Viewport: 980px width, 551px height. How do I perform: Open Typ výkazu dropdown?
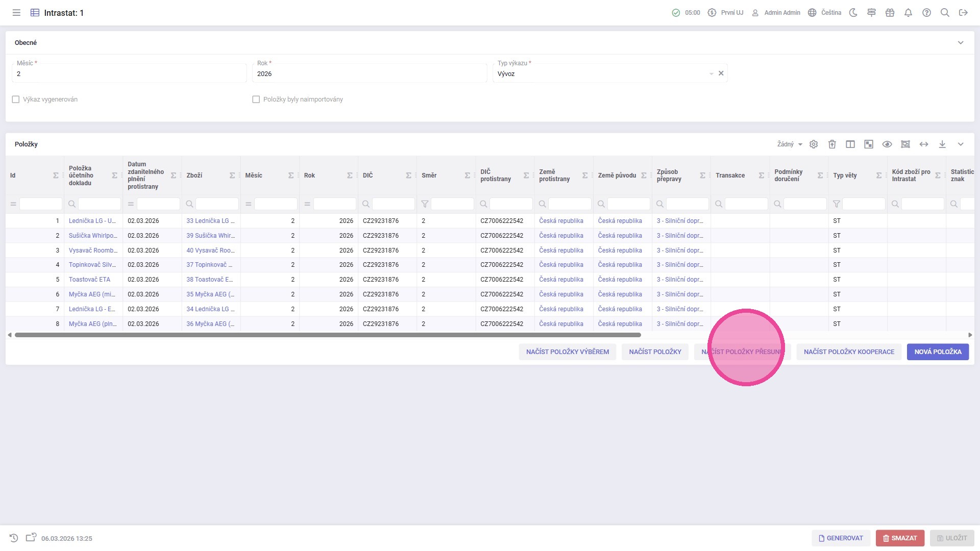pos(711,74)
